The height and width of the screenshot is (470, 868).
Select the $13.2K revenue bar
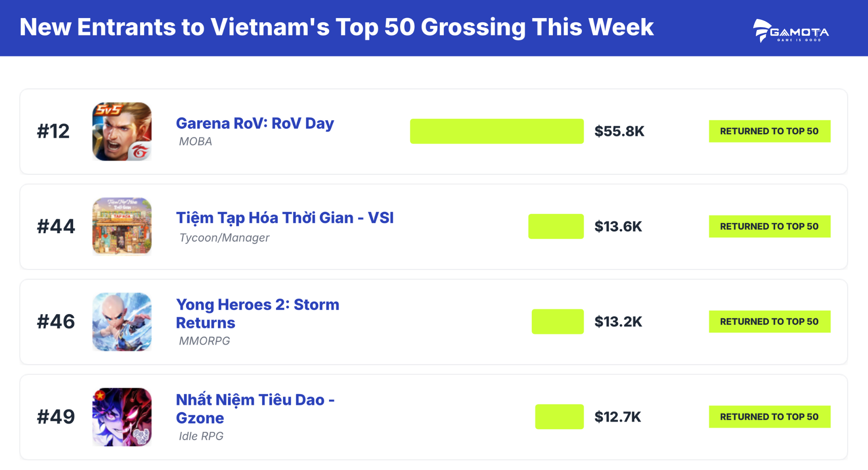pyautogui.click(x=557, y=322)
